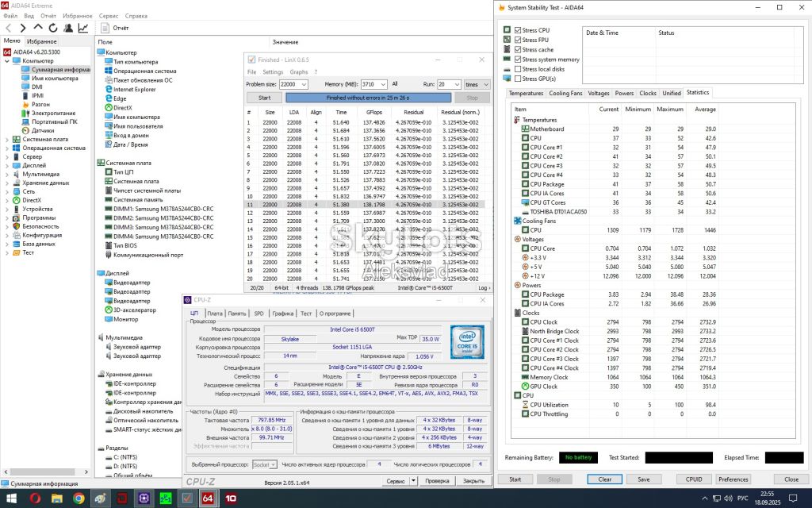Expand Программы node in menu tree
Image resolution: width=812 pixels, height=508 pixels.
tap(6, 217)
